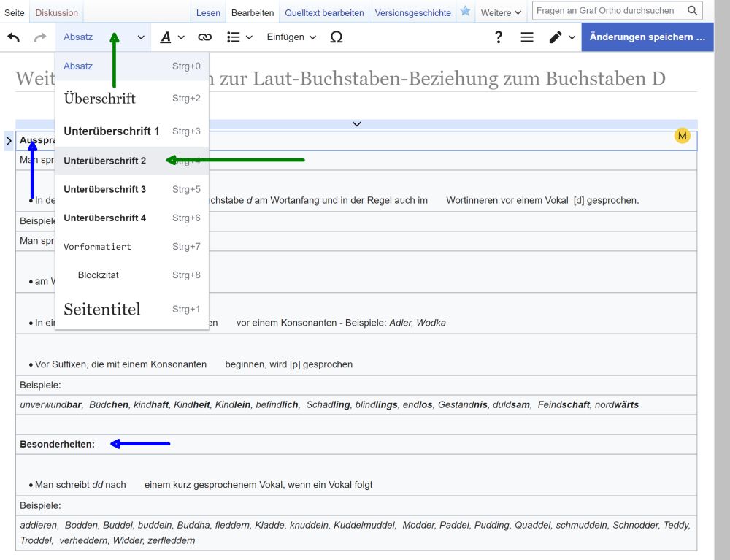The width and height of the screenshot is (730, 560).
Task: Click the help question mark icon
Action: coord(499,37)
